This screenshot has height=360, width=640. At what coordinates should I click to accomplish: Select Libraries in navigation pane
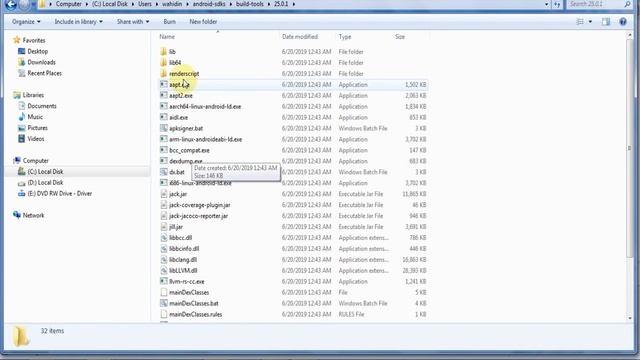pos(33,95)
